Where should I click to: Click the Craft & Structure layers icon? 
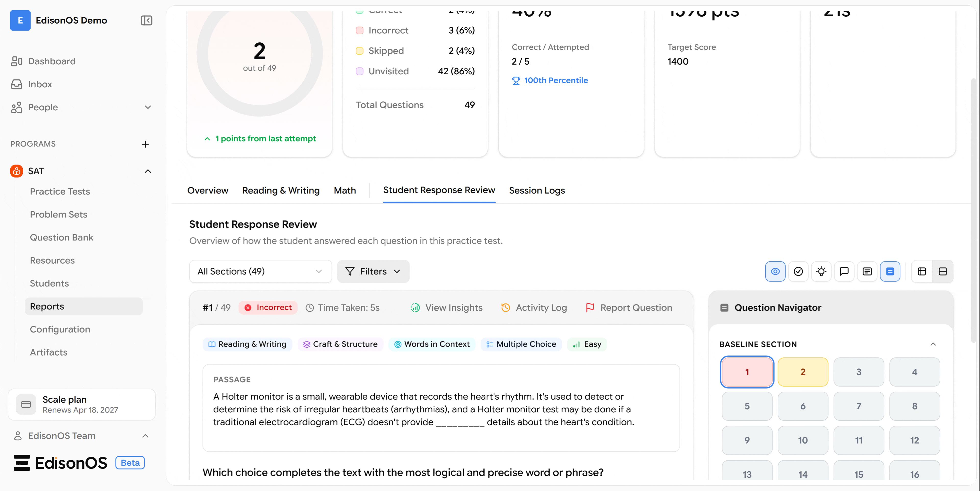click(307, 344)
